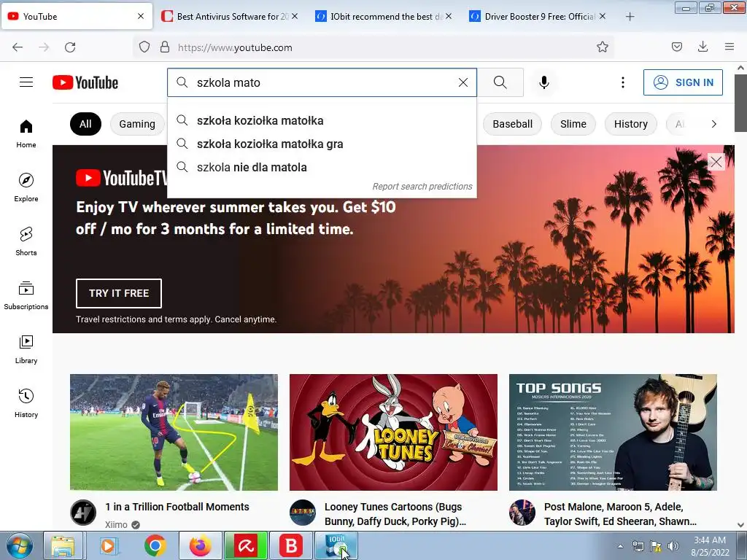
Task: Switch to Driver Booster 9 Free tab
Action: (538, 16)
